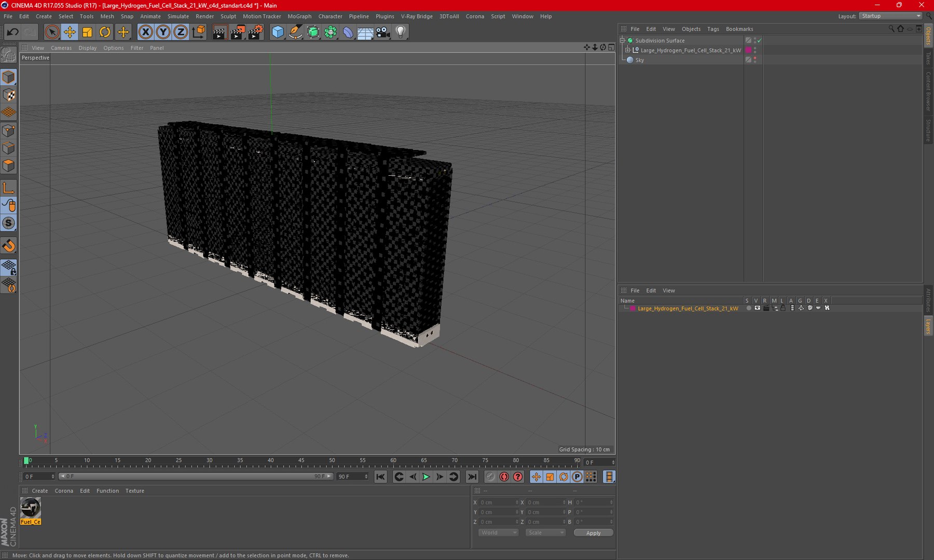Toggle autokeying button
The width and height of the screenshot is (934, 560).
tap(504, 477)
